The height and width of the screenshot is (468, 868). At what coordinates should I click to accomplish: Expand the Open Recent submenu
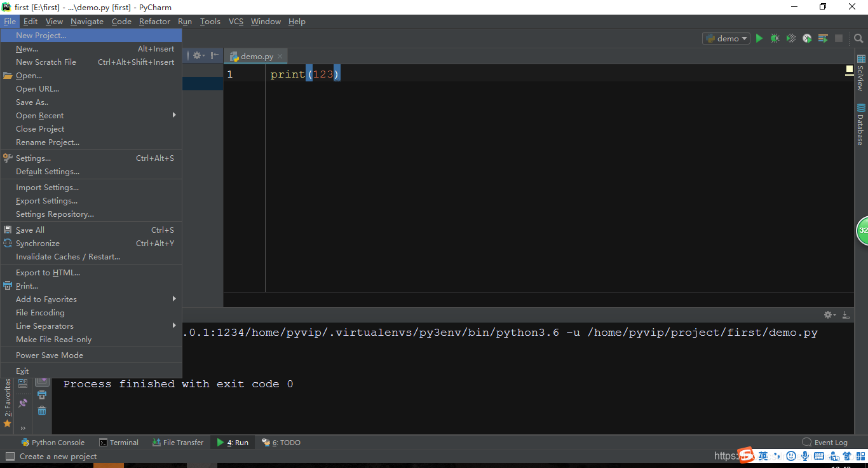pos(92,115)
